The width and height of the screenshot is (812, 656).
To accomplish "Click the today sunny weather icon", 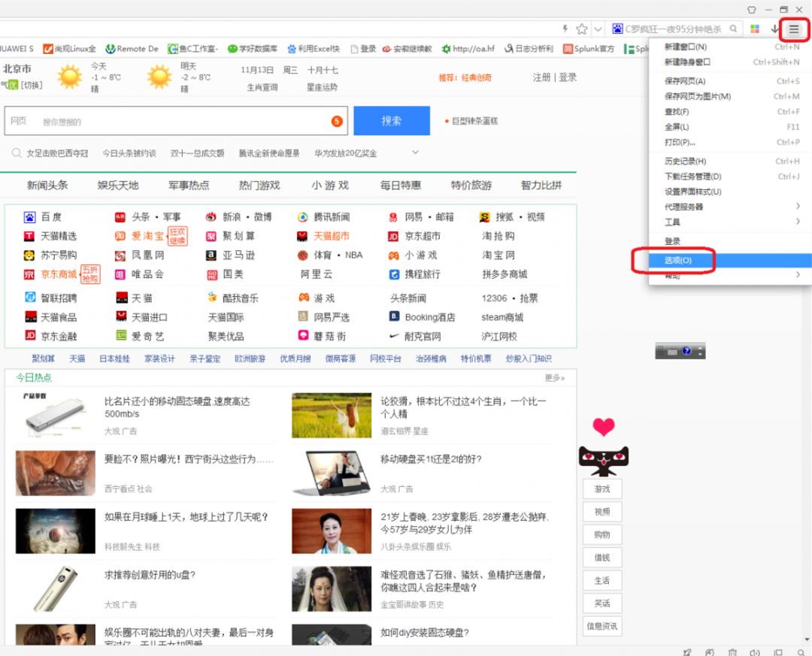I will pos(70,77).
